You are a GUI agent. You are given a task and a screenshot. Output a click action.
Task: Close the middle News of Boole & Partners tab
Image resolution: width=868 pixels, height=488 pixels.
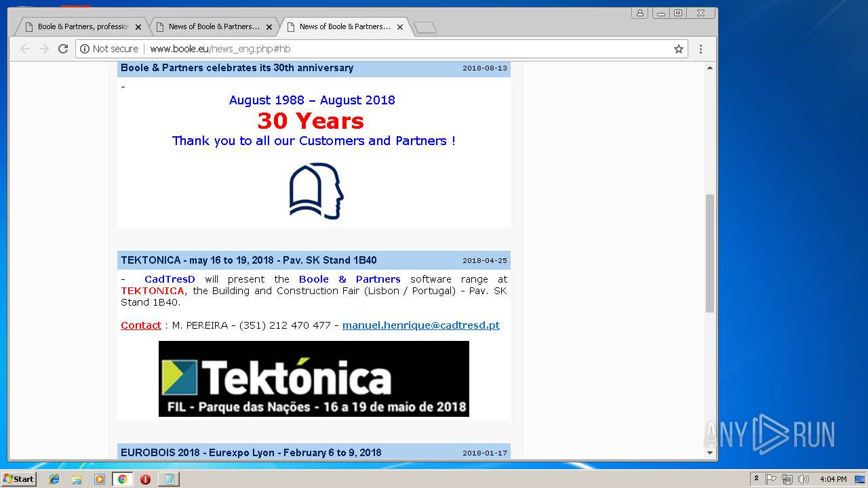coord(269,27)
